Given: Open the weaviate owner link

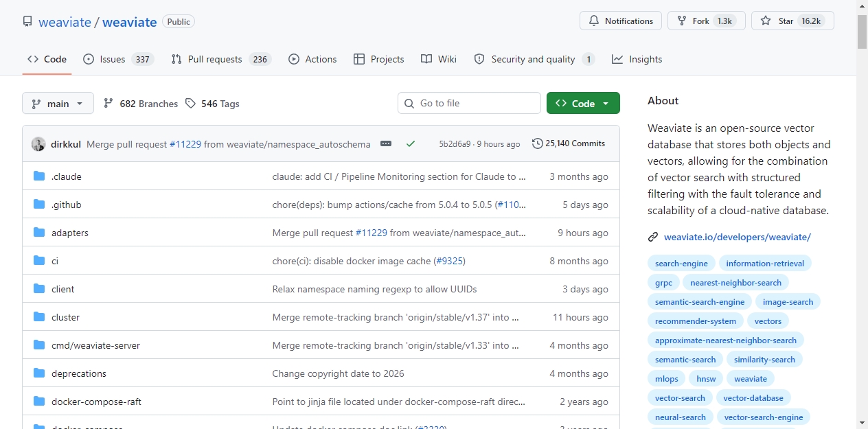Looking at the screenshot, I should [x=65, y=22].
